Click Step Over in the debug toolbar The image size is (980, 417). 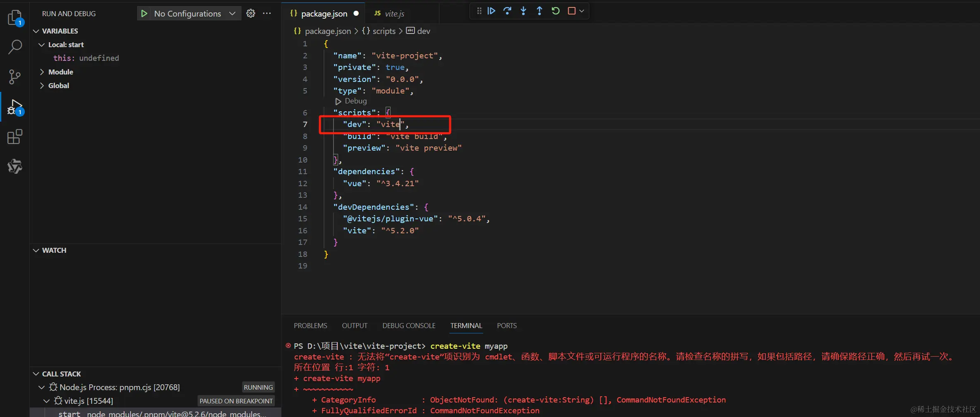click(x=508, y=11)
